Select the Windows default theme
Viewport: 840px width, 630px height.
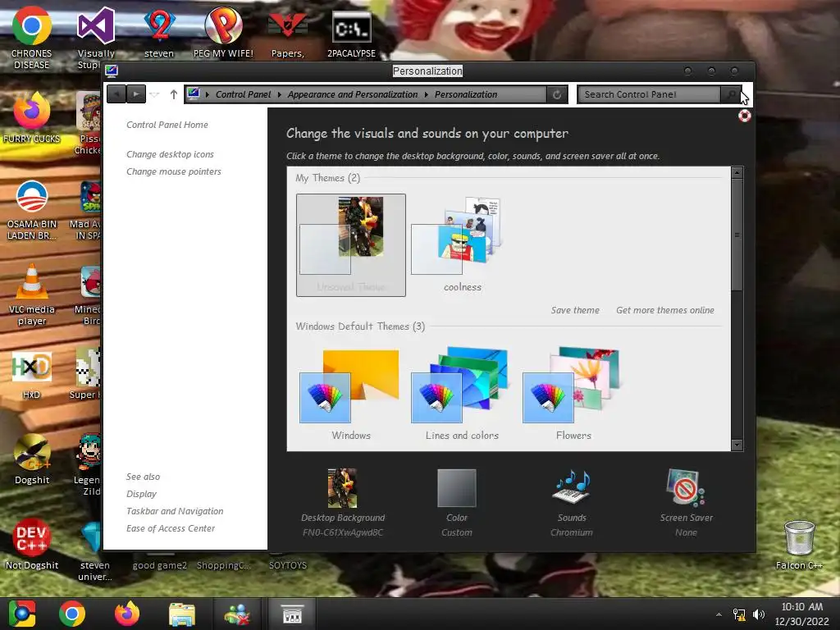pos(351,394)
